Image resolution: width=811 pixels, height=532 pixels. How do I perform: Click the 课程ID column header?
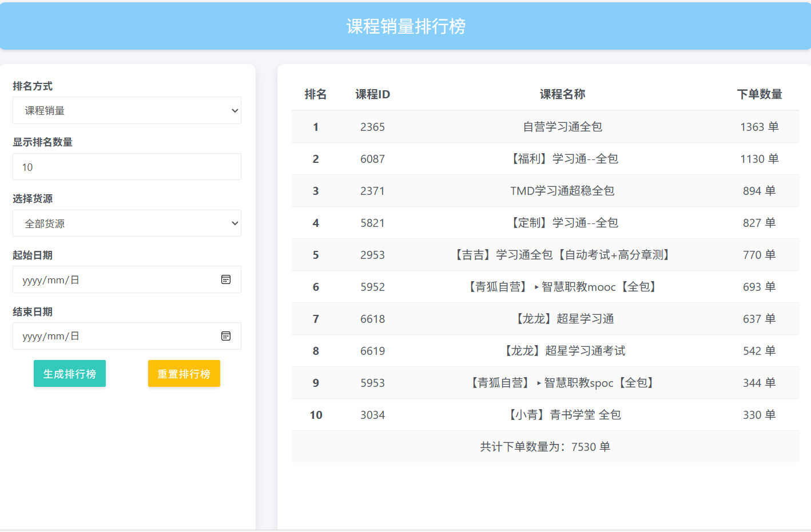click(x=372, y=94)
